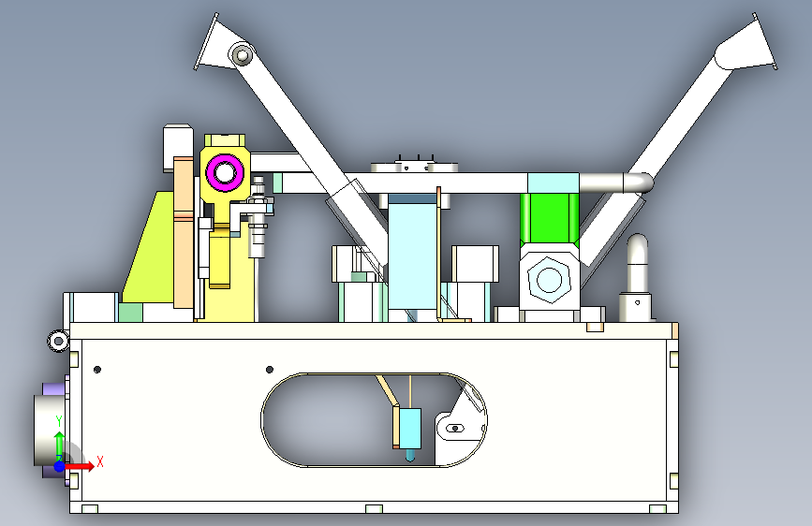This screenshot has height=526, width=812.
Task: Select the hexagonal nut below the green block
Action: pyautogui.click(x=549, y=280)
